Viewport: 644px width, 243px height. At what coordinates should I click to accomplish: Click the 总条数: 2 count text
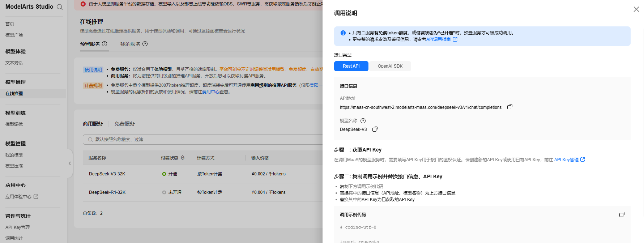[93, 213]
